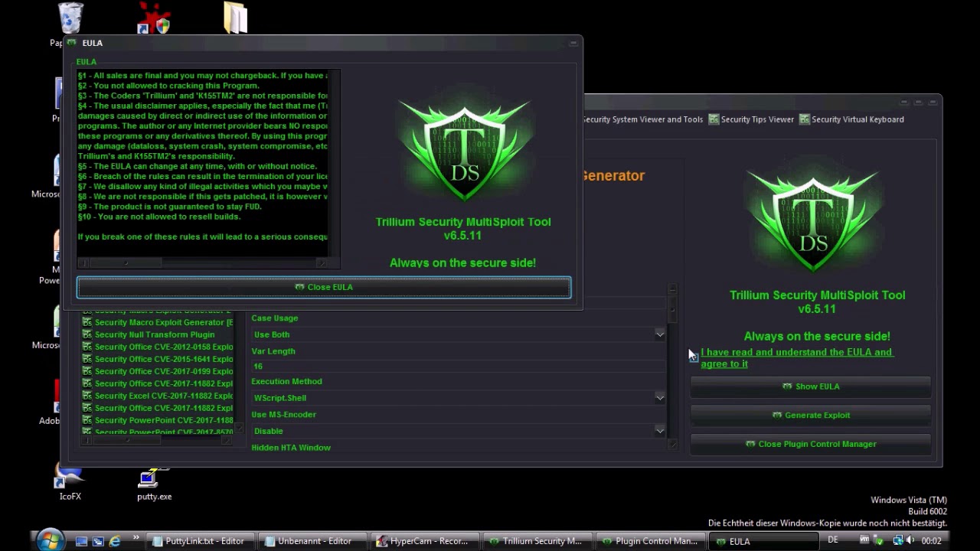
Task: Click the volume speaker tray icon
Action: (910, 540)
